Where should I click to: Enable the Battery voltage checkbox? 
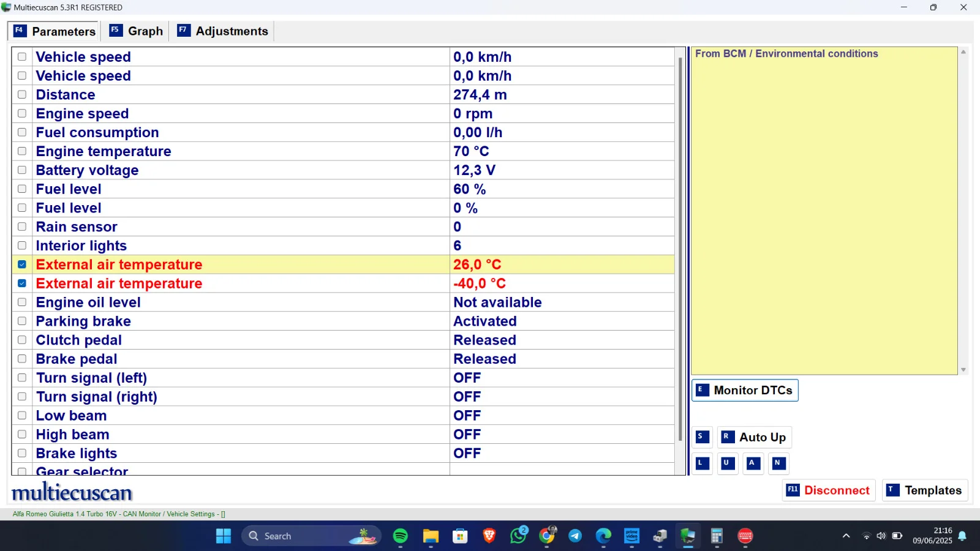point(22,170)
